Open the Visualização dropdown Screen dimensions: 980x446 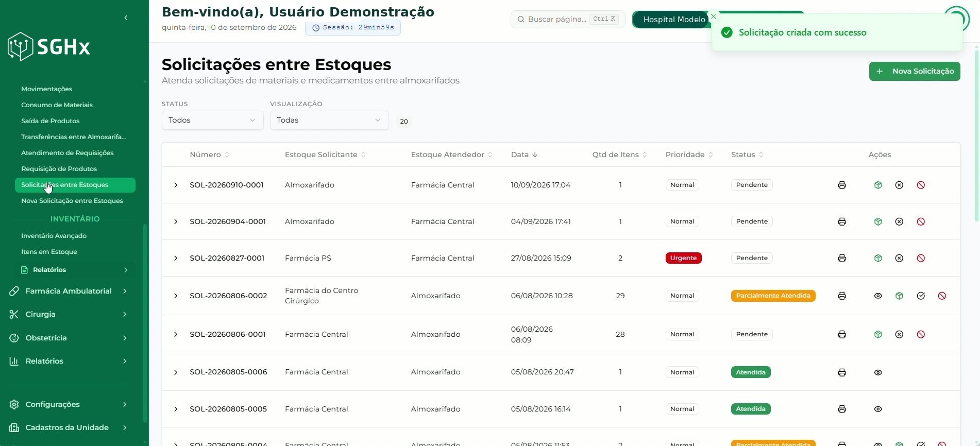coord(329,120)
